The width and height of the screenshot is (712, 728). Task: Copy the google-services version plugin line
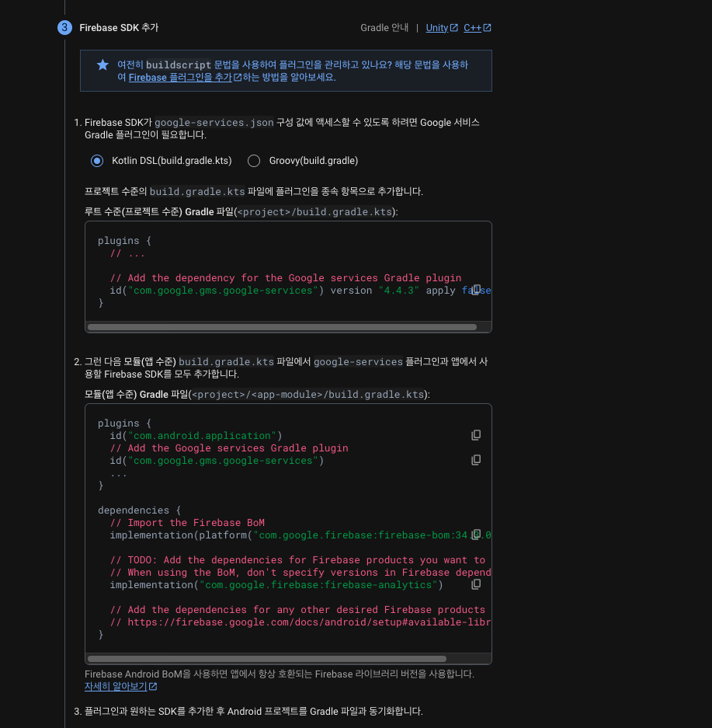tap(476, 290)
